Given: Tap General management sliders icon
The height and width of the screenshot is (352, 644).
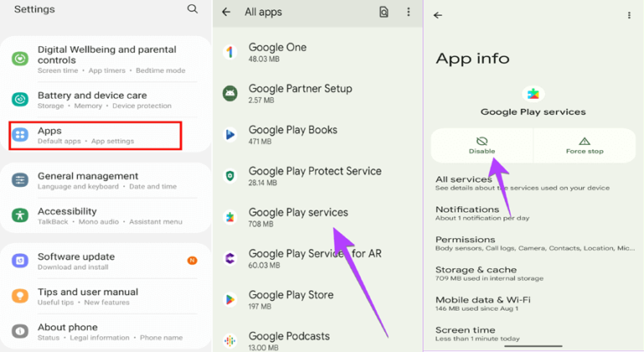Looking at the screenshot, I should (20, 180).
